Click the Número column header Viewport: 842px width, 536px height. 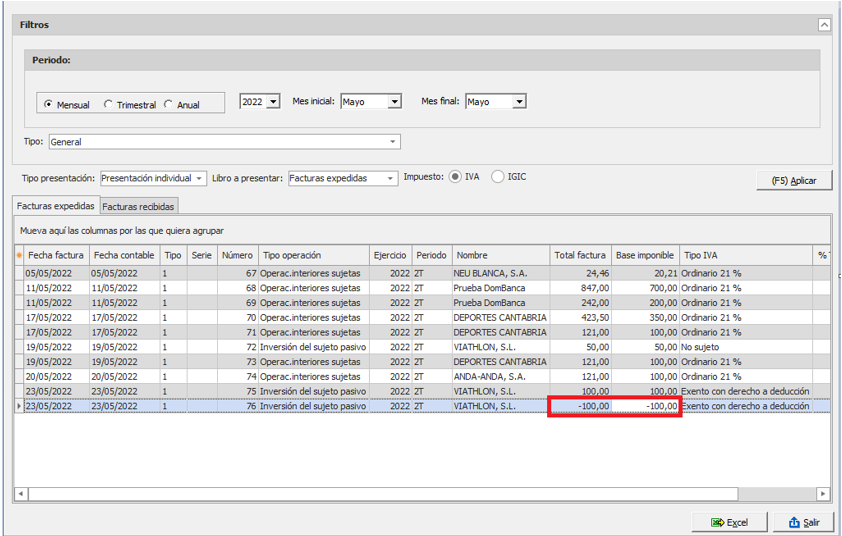[x=237, y=255]
